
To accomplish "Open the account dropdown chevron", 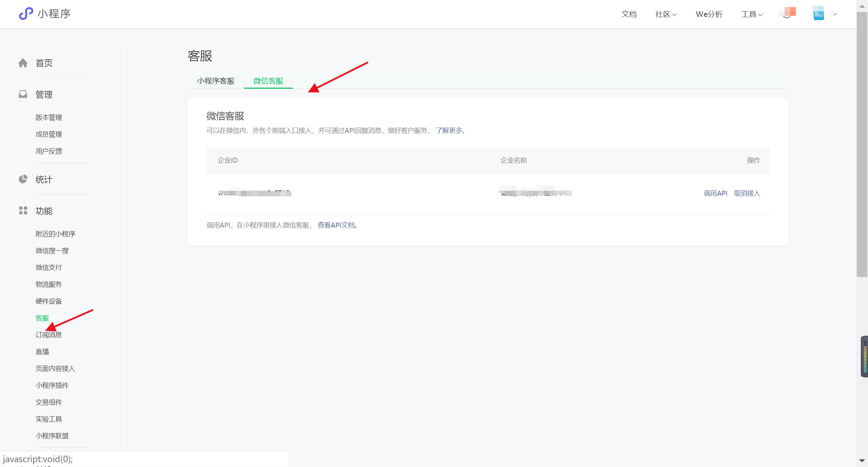I will pyautogui.click(x=835, y=14).
